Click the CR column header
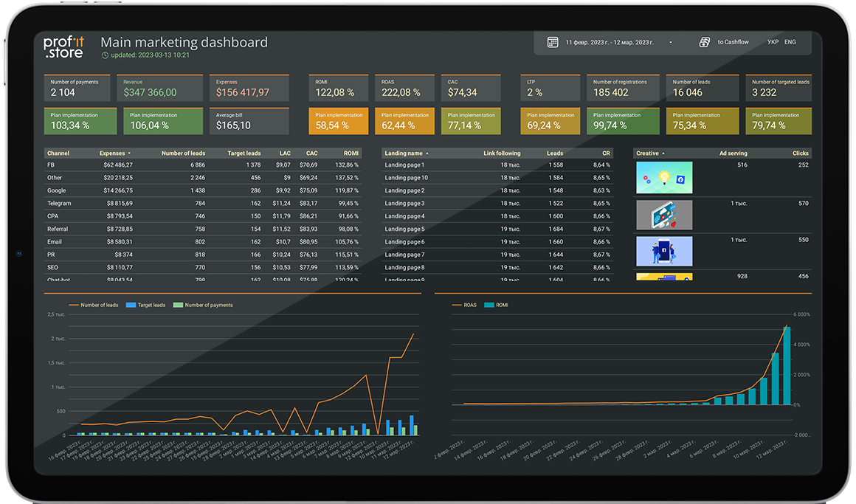This screenshot has height=504, width=856. pos(606,153)
